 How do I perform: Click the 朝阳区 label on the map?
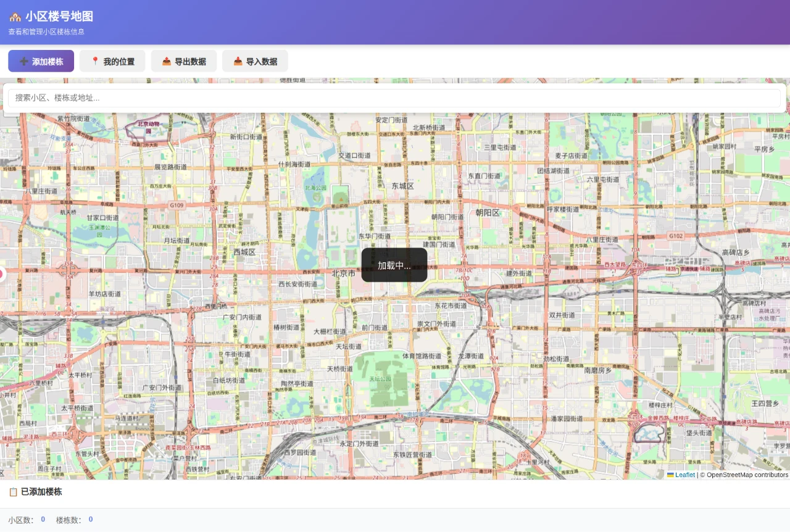tap(488, 212)
